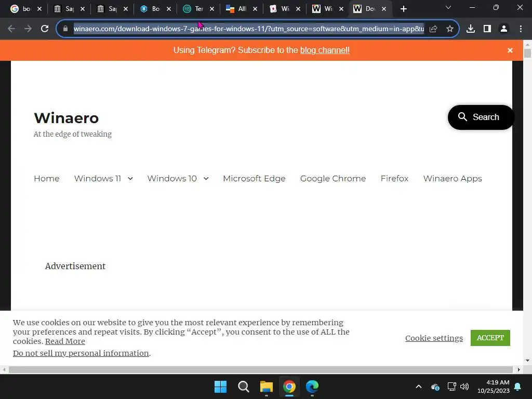
Task: Open the tab search chevron
Action: click(448, 7)
